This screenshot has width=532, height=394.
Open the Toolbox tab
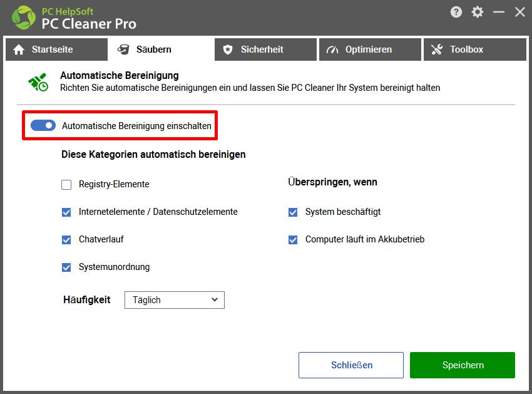click(x=475, y=49)
